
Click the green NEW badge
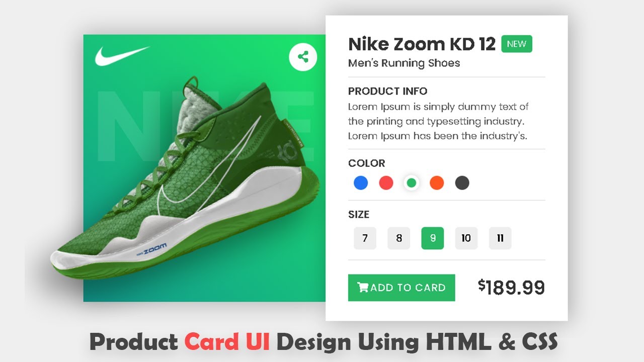point(517,44)
